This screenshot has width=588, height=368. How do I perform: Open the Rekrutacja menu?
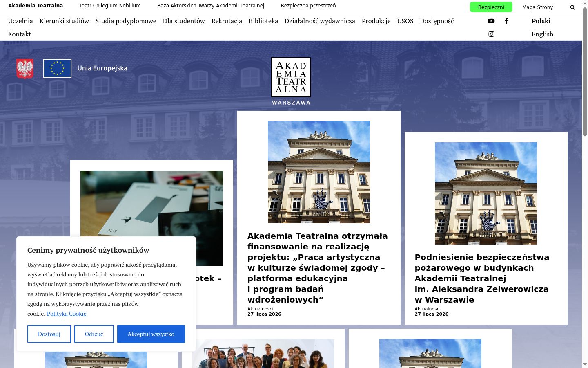[x=227, y=21]
